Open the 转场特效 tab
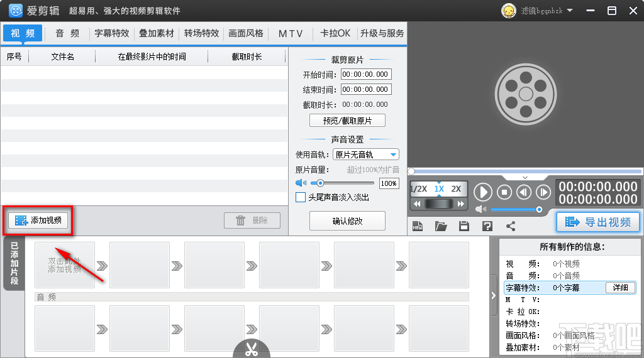The image size is (644, 358). (x=201, y=33)
